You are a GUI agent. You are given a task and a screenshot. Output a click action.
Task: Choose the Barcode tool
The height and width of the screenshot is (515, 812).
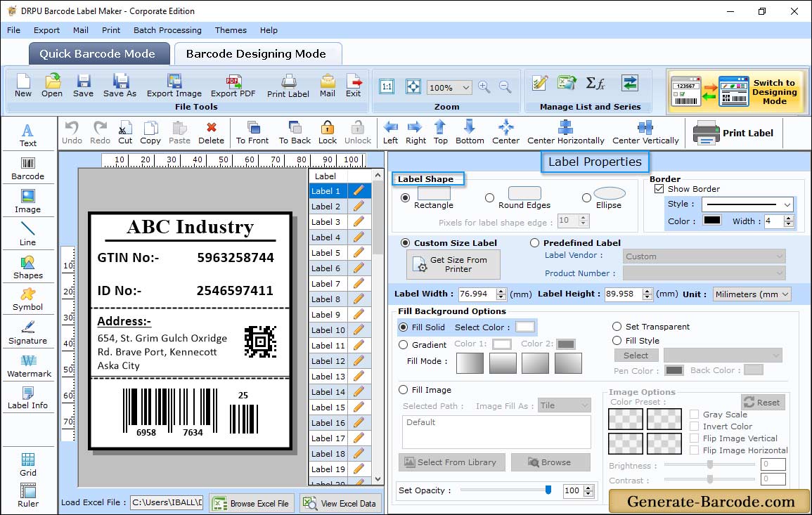[x=28, y=169]
